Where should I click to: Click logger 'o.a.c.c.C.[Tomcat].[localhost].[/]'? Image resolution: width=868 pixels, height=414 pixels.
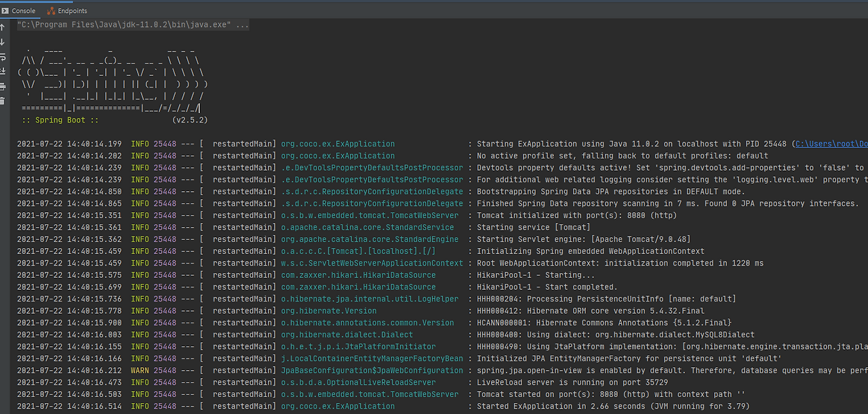pos(359,251)
